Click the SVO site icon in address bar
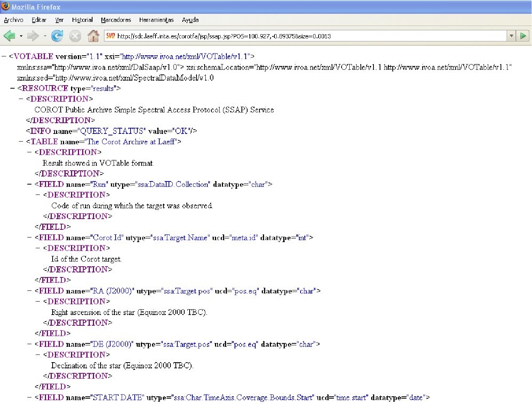 click(x=111, y=36)
